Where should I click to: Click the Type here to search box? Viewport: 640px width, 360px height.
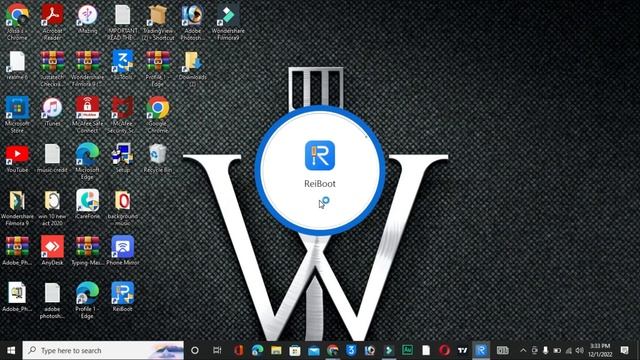pos(103,350)
